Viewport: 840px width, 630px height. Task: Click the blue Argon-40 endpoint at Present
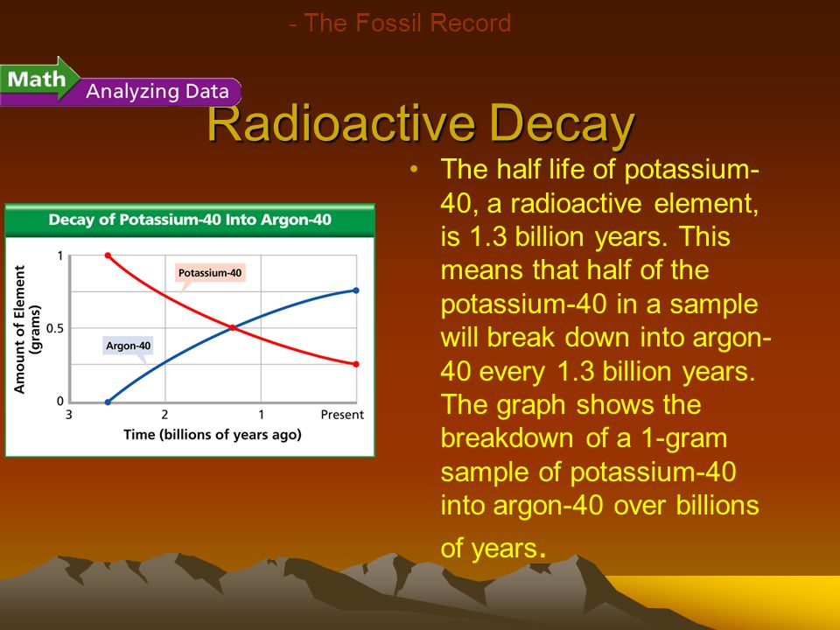tap(356, 290)
